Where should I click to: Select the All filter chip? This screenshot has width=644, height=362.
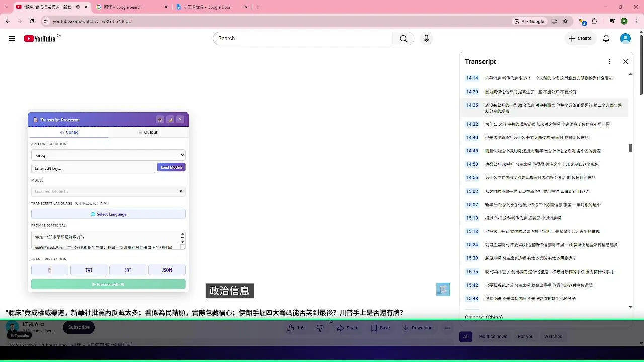point(466,337)
